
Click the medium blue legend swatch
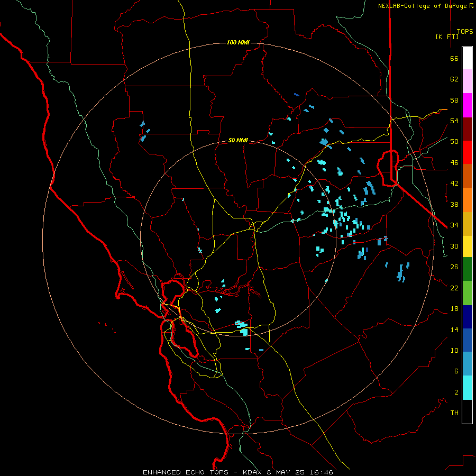tap(467, 340)
